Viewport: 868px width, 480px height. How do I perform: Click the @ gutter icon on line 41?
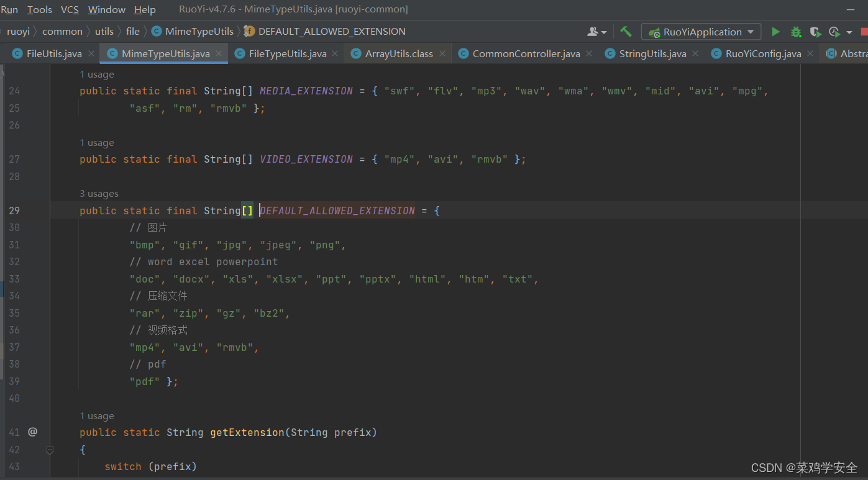pos(32,432)
